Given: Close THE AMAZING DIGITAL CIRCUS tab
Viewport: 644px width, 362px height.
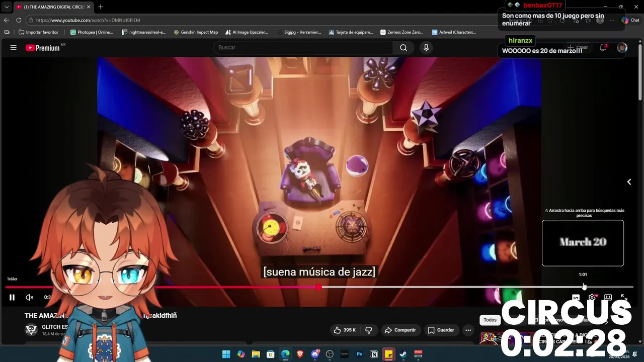Looking at the screenshot, I should coord(89,7).
